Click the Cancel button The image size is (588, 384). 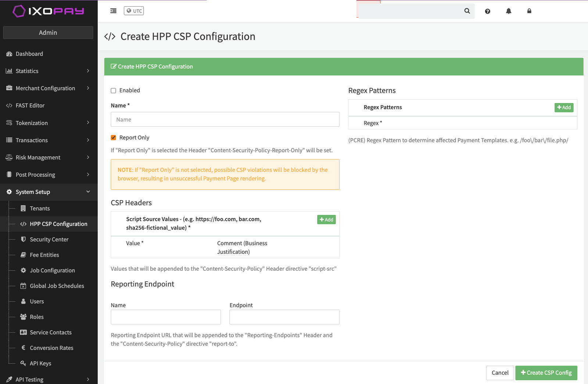coord(500,373)
